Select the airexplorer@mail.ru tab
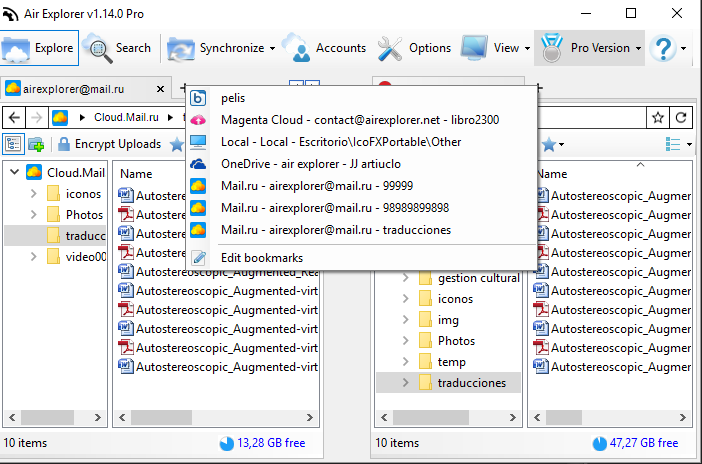 point(86,89)
